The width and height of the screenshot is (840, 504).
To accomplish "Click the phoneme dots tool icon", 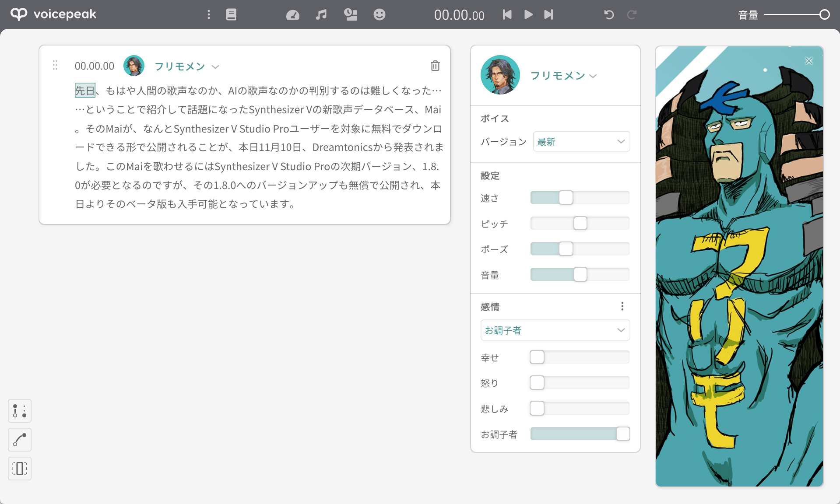I will (x=20, y=411).
